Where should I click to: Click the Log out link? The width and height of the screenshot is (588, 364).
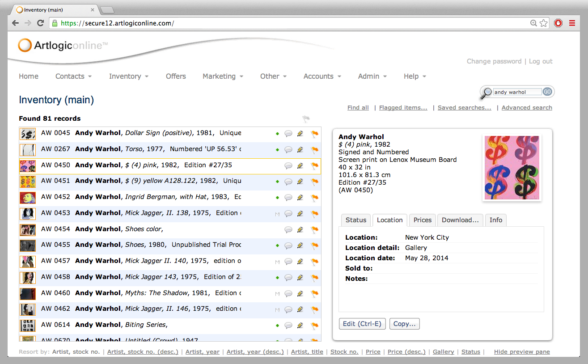pos(541,61)
